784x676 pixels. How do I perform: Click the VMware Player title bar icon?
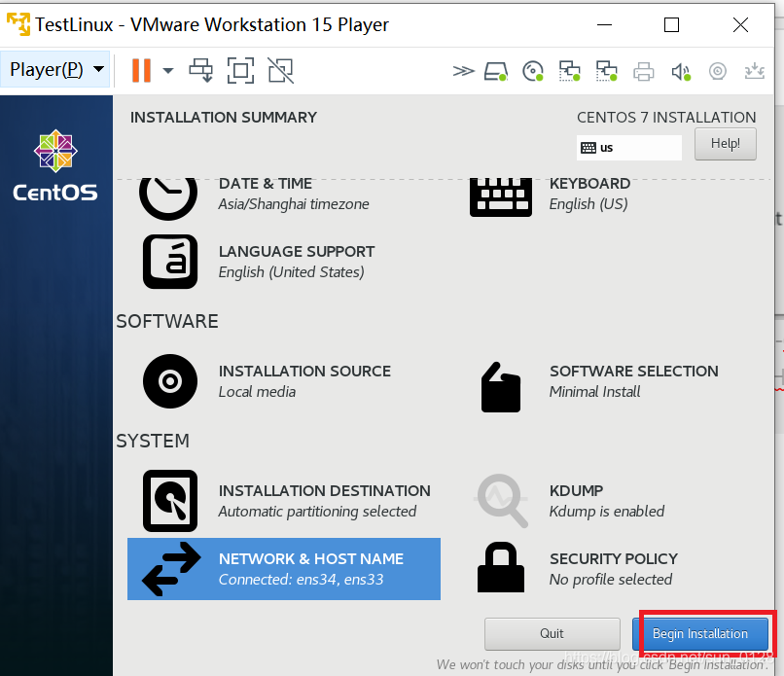point(18,24)
